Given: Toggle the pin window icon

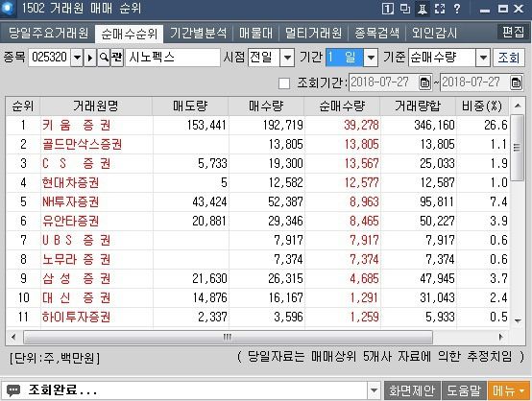Looking at the screenshot, I should coord(423,9).
